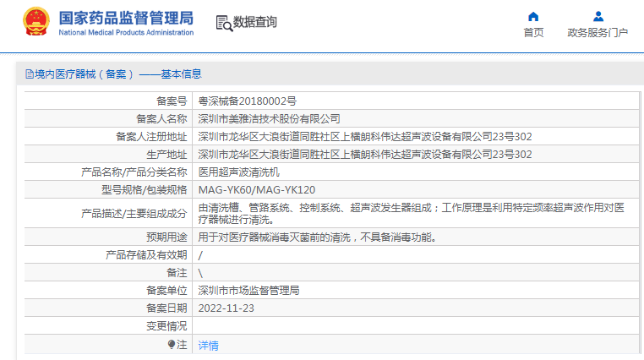
Task: Select the 生产地址 address value
Action: pos(365,155)
